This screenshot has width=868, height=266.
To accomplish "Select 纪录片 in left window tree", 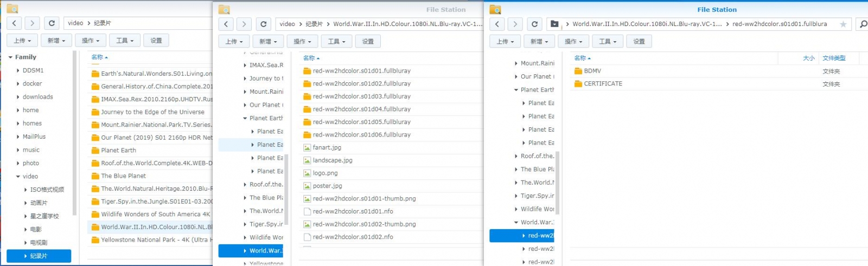I will 39,256.
